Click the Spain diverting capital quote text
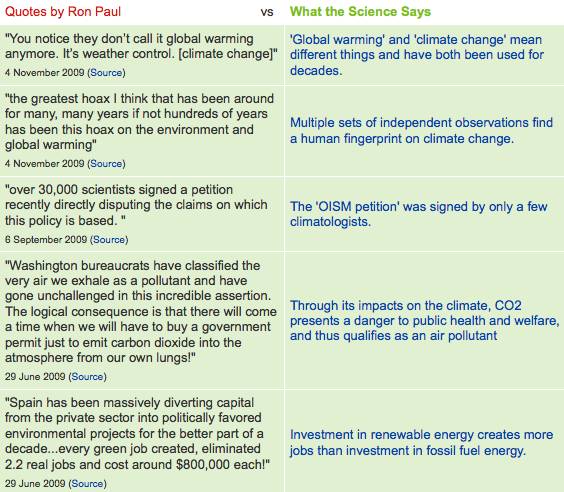564x492 pixels. point(137,433)
